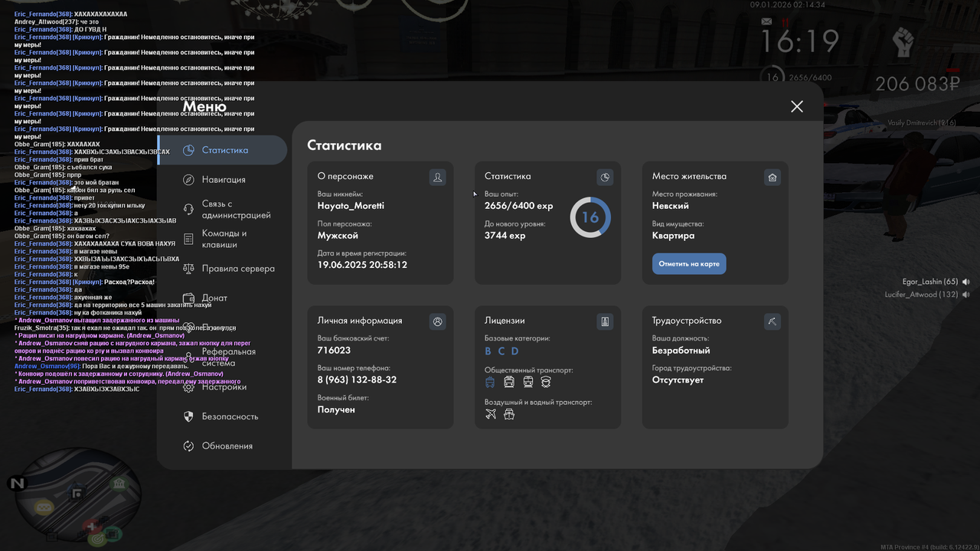Click the scales icon for Правила сервера
This screenshot has width=980, height=551.
(x=188, y=269)
